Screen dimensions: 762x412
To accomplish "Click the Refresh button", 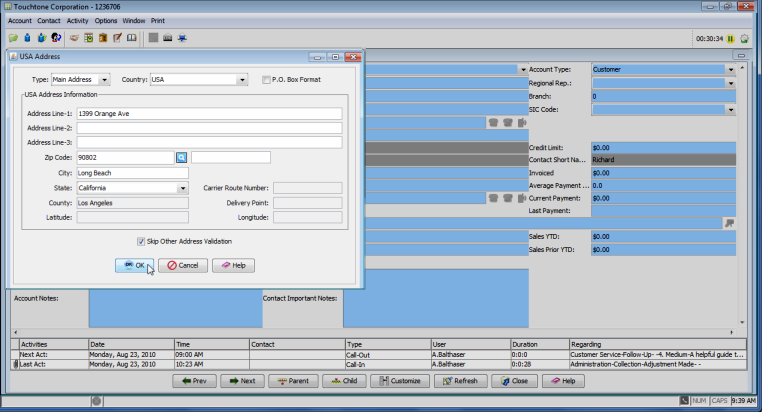I will coord(460,381).
